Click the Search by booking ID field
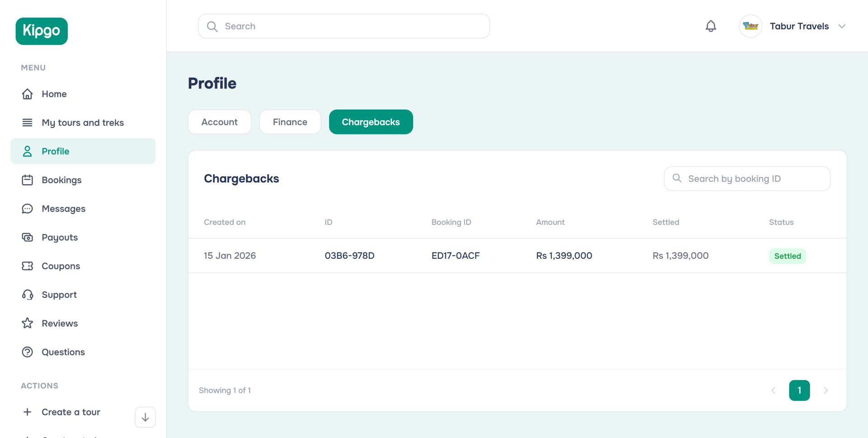Viewport: 868px width, 438px height. [747, 178]
